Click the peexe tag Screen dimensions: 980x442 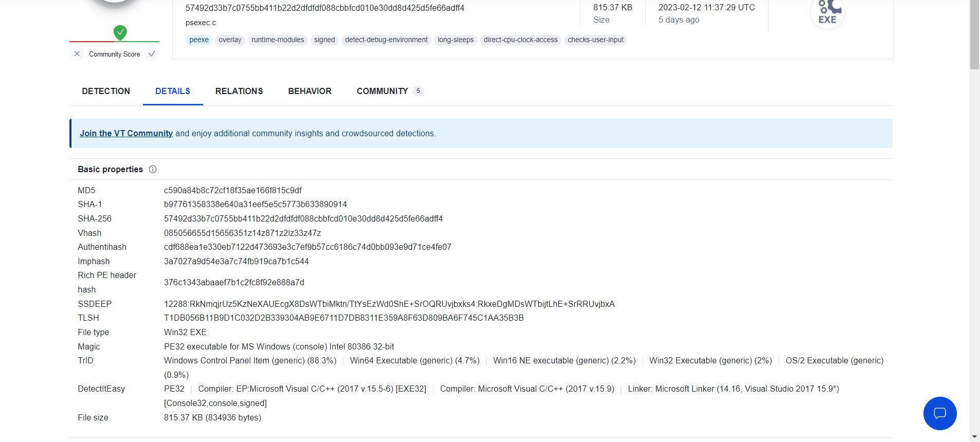pos(199,40)
